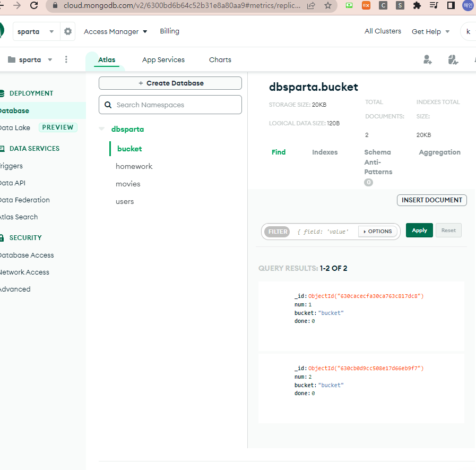Select the users collection
Image resolution: width=476 pixels, height=470 pixels.
(125, 201)
